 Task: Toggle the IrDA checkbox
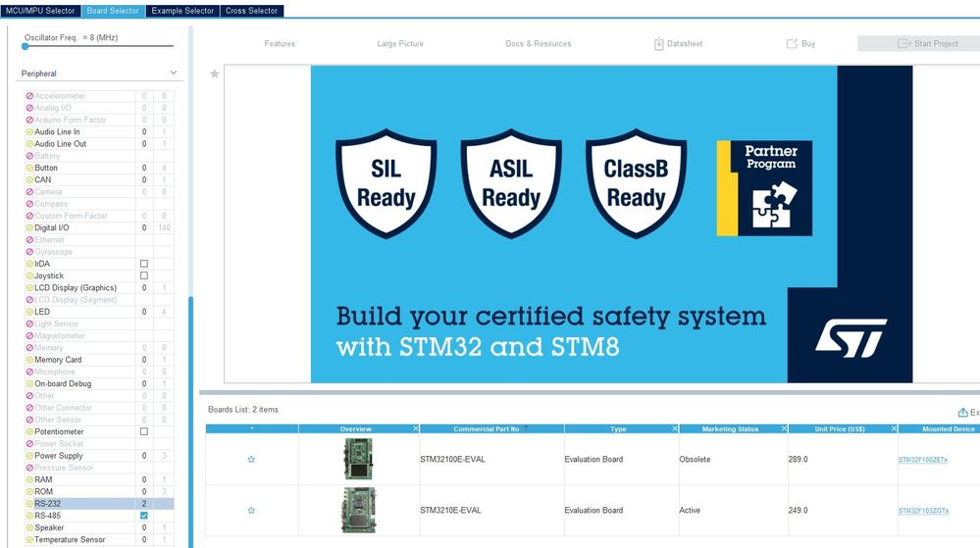(144, 264)
